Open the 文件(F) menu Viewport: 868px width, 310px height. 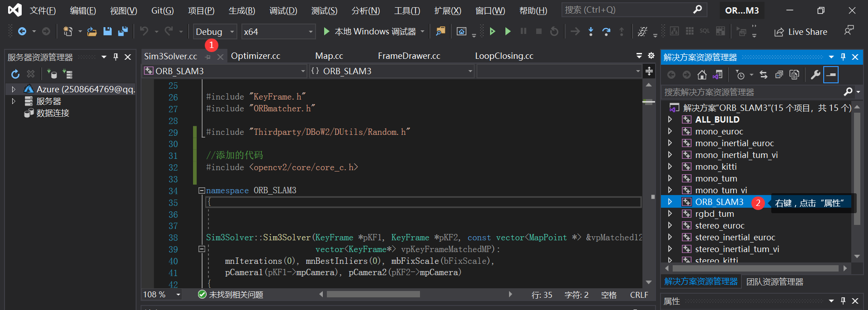(42, 10)
